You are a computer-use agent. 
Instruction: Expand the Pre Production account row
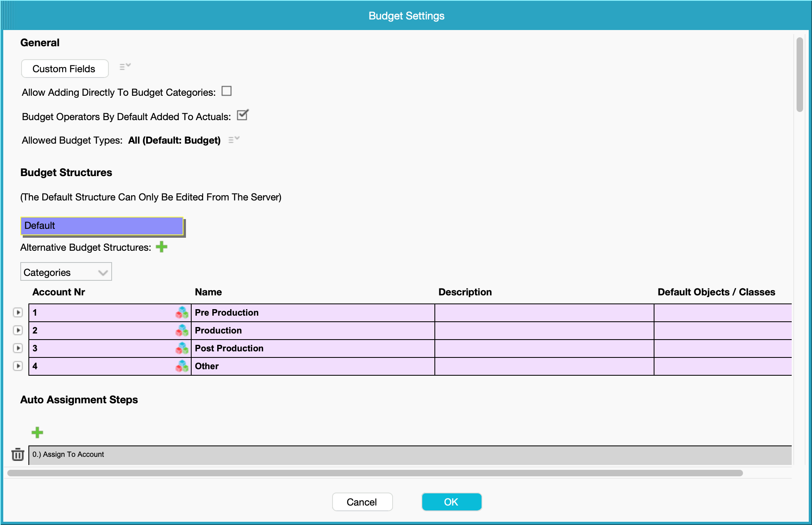tap(18, 312)
